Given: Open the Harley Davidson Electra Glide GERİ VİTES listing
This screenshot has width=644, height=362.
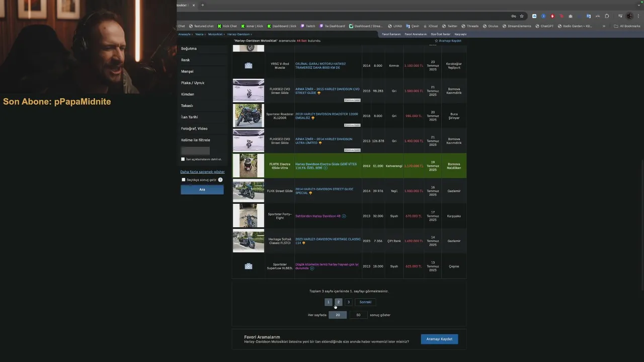Looking at the screenshot, I should click(x=326, y=166).
